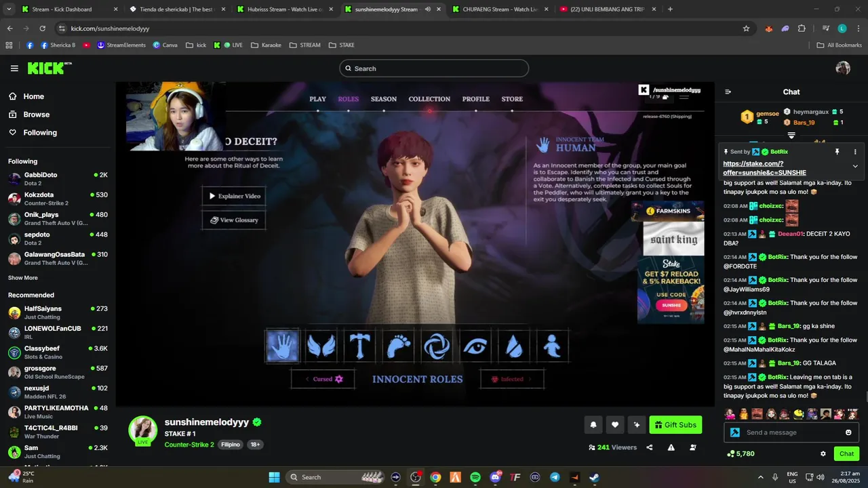Select the angel wings role icon
This screenshot has height=488, width=868.
point(321,346)
